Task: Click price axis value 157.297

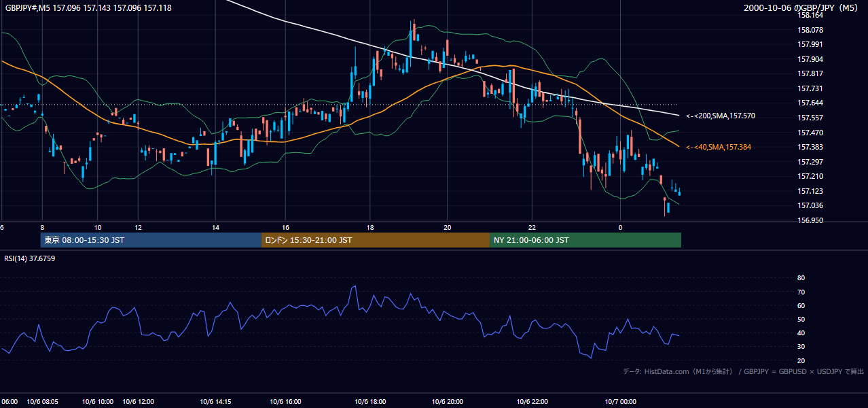Action: (810, 162)
